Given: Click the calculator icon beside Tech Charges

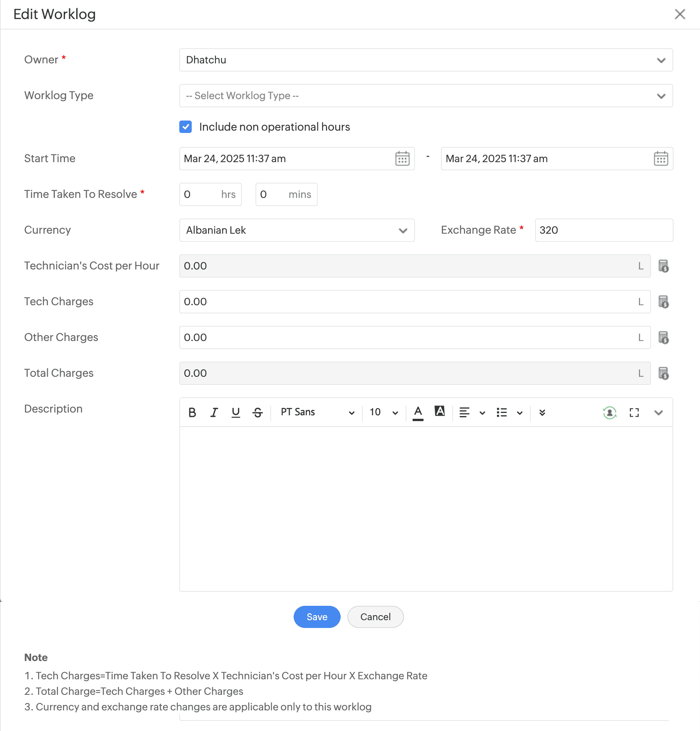Looking at the screenshot, I should pos(663,302).
